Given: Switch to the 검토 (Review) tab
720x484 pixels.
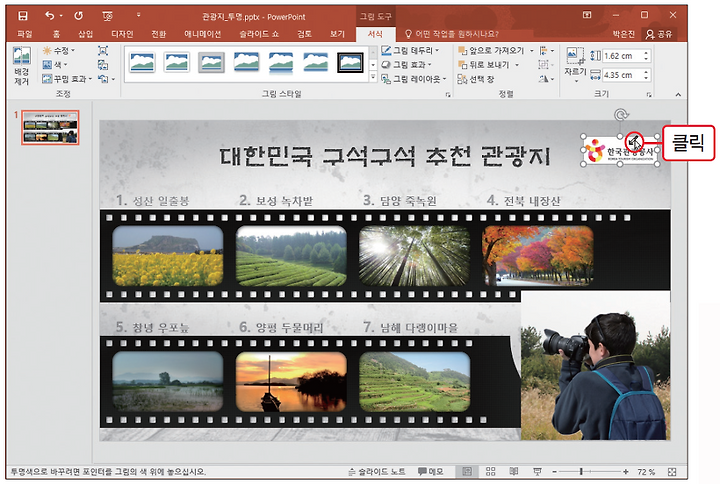Looking at the screenshot, I should [304, 34].
